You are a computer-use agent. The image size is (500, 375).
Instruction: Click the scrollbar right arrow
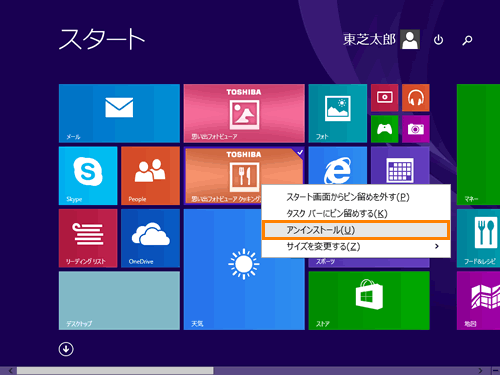pos(480,370)
